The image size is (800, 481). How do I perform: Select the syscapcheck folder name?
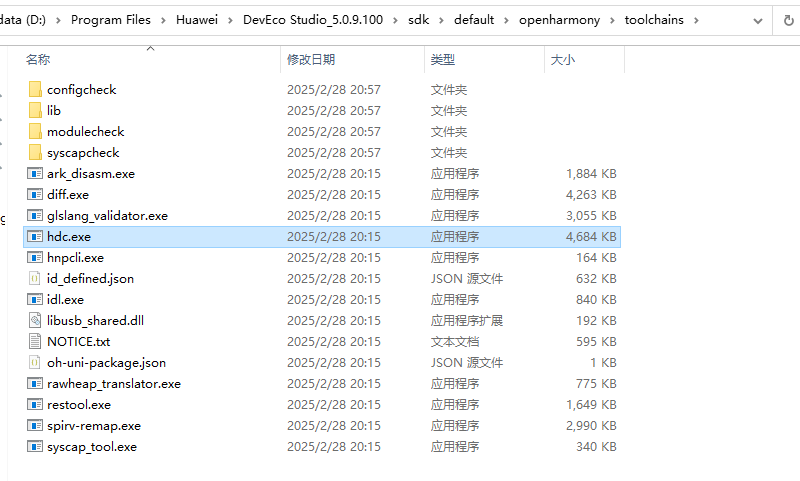click(83, 153)
